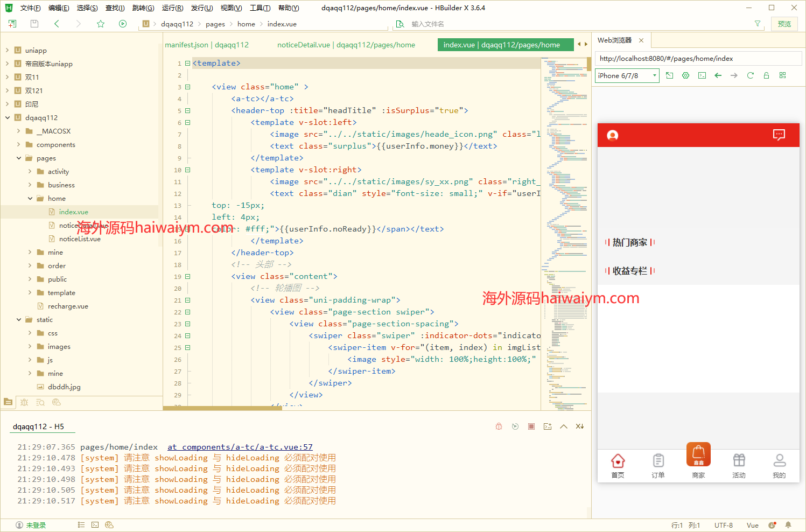Collapse the dqaaq112 project folder
806x532 pixels.
pyautogui.click(x=8, y=118)
